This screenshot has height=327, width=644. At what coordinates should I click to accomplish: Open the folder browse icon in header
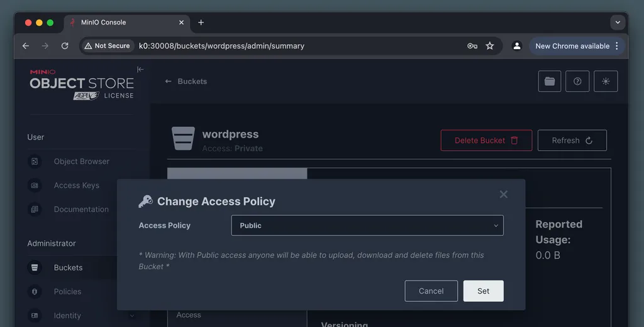click(549, 81)
